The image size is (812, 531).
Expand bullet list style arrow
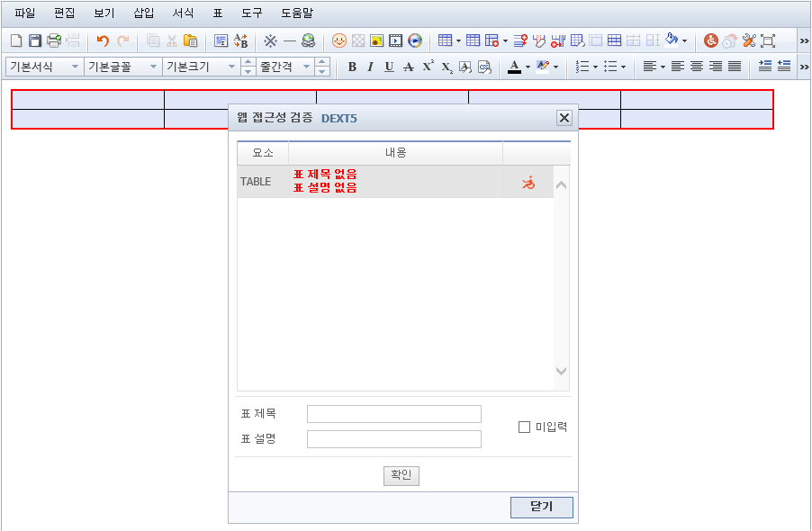(623, 67)
